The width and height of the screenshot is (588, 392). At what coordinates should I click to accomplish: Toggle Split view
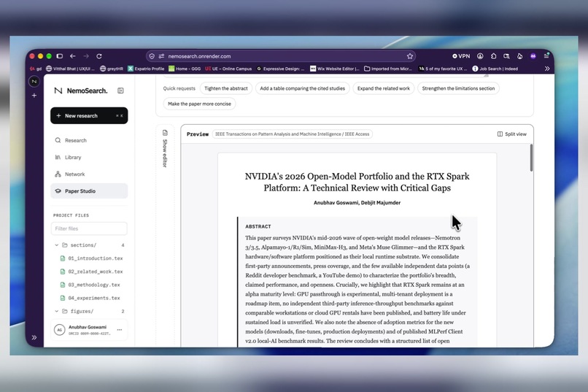[x=512, y=134]
